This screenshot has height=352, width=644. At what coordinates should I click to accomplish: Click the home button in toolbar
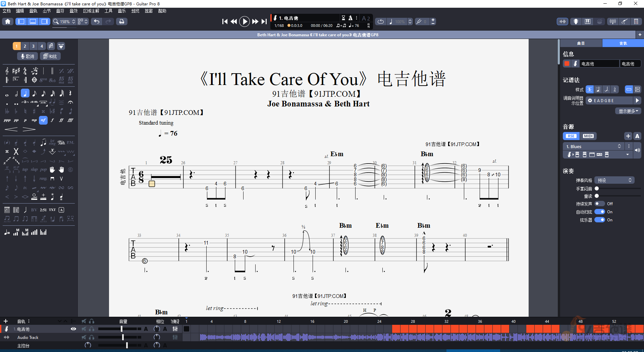(x=8, y=21)
